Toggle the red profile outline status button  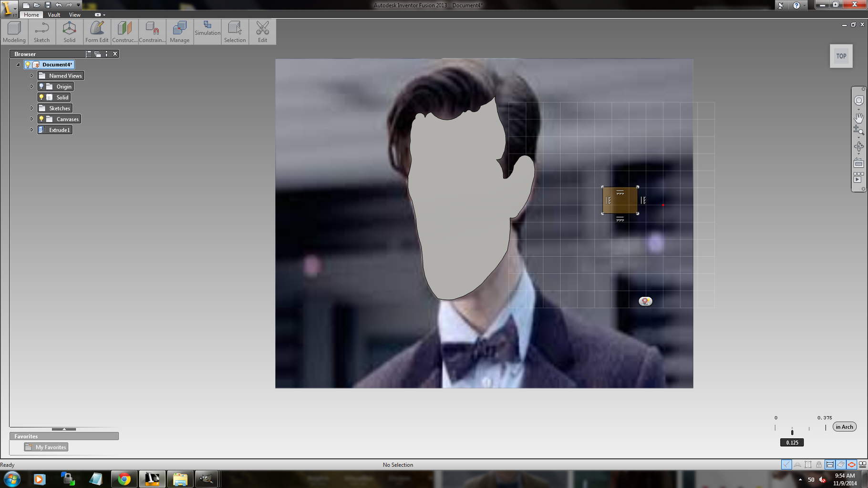click(x=851, y=464)
